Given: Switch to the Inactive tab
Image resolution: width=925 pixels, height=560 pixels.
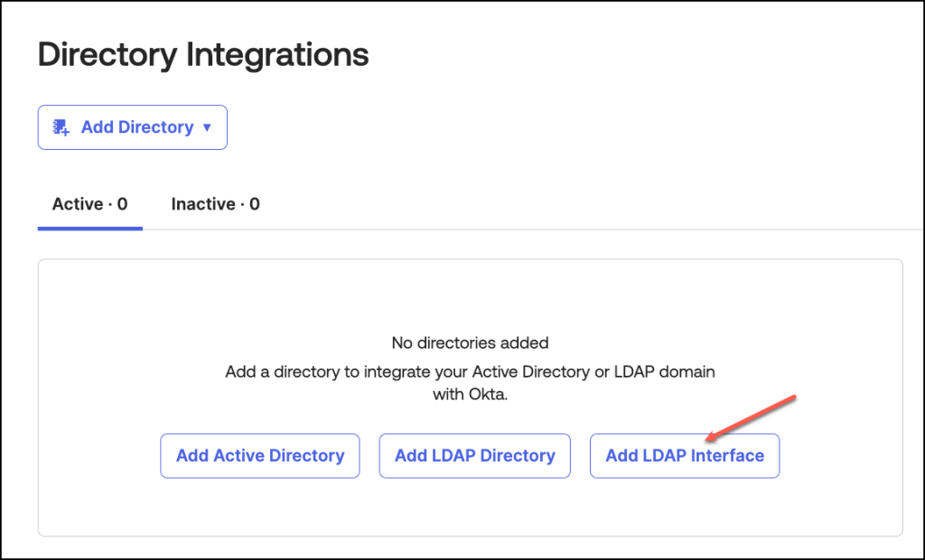Looking at the screenshot, I should [x=215, y=204].
